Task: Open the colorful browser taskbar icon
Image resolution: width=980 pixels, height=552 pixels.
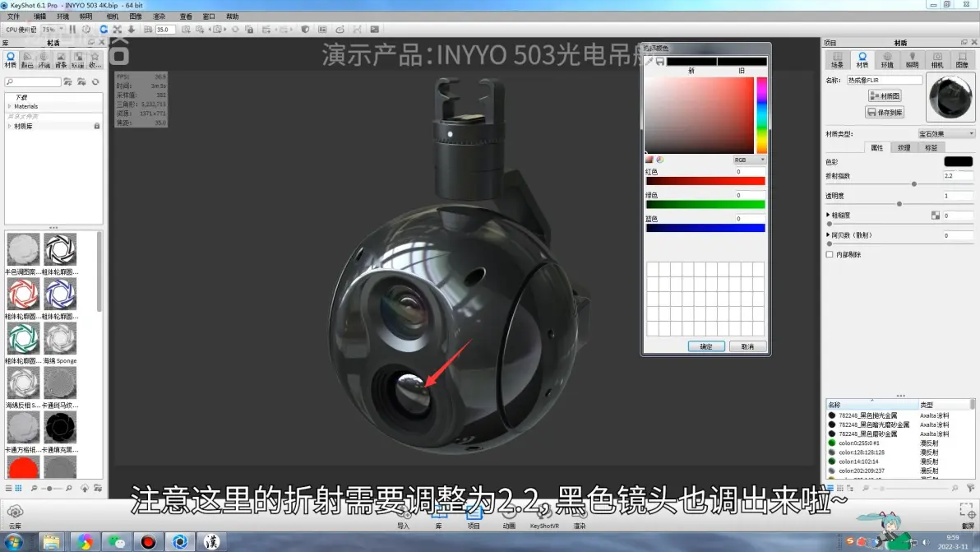Action: click(x=85, y=541)
